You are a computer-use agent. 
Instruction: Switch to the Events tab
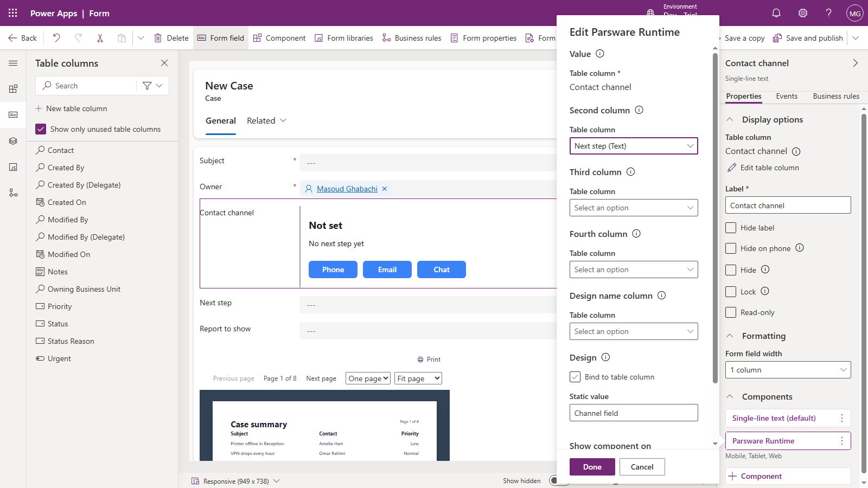tap(787, 96)
